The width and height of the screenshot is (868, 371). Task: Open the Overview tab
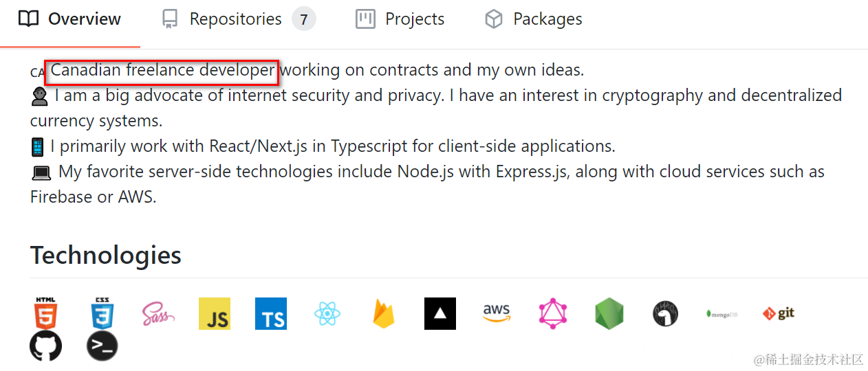(x=69, y=19)
